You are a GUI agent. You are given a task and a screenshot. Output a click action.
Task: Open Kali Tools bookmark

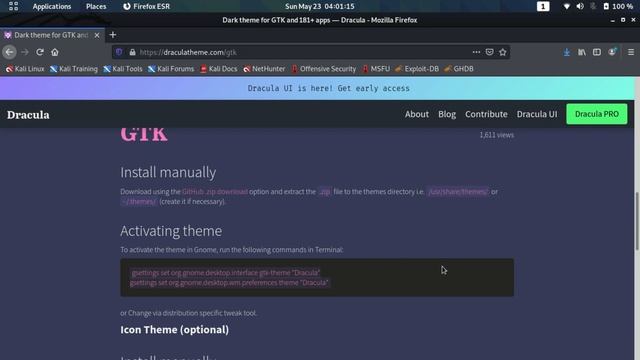pyautogui.click(x=123, y=69)
